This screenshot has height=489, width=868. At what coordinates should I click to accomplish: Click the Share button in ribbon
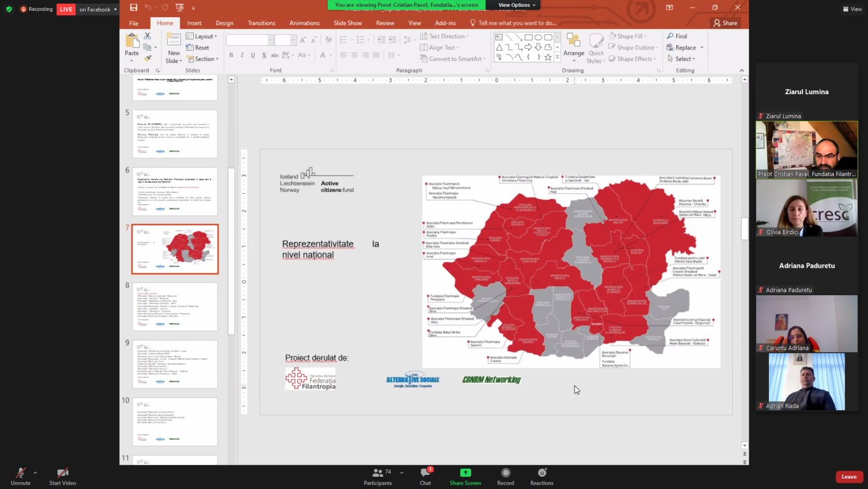(x=725, y=23)
